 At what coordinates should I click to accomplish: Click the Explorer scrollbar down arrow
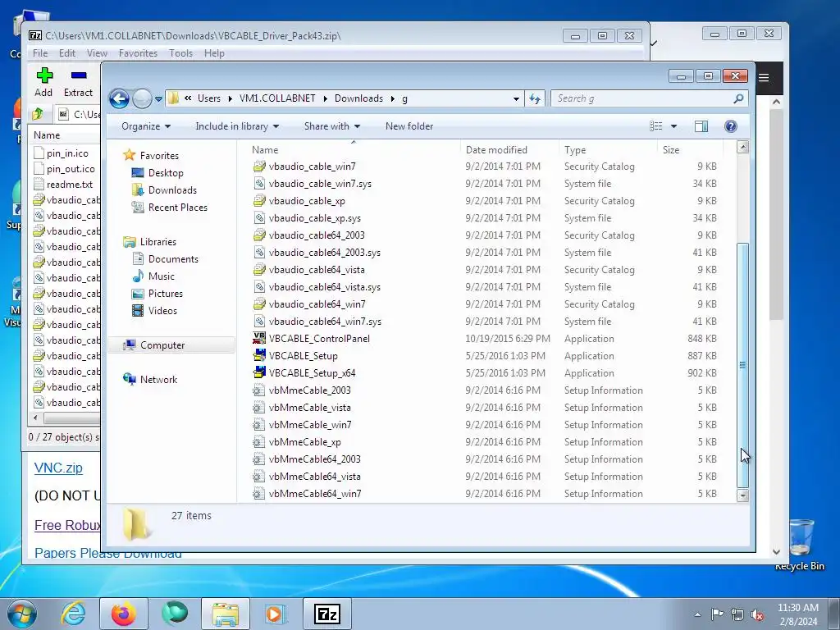click(742, 495)
